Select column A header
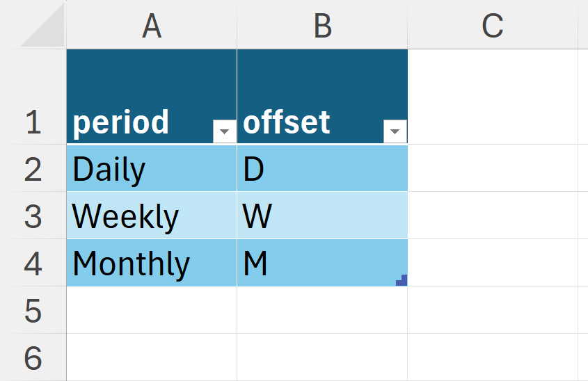Viewport: 588px width, 381px height. (152, 26)
